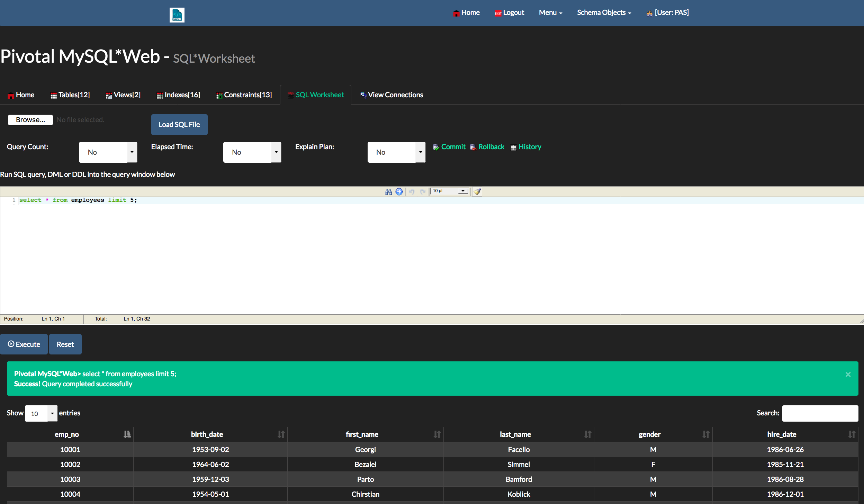Click the blue go-to-line arrow icon

click(399, 191)
